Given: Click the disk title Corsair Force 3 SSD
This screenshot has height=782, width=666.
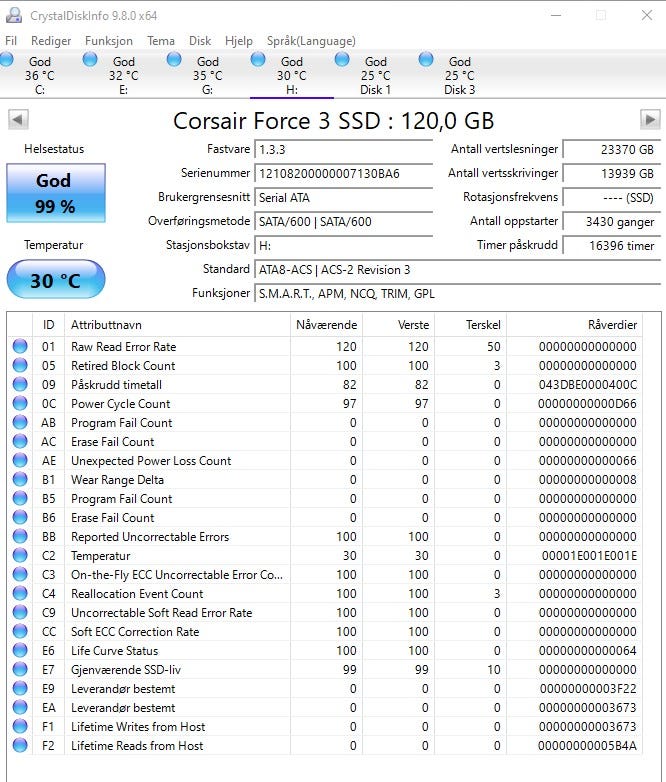Looking at the screenshot, I should [333, 121].
